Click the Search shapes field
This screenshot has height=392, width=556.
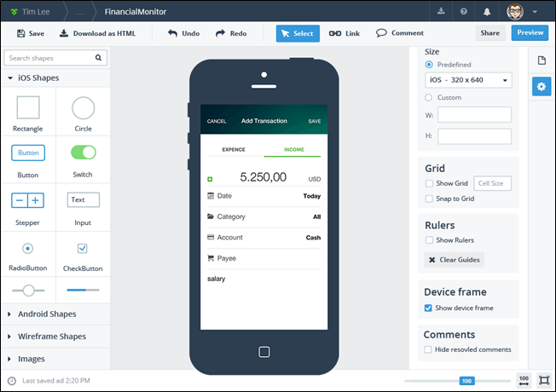coord(55,58)
